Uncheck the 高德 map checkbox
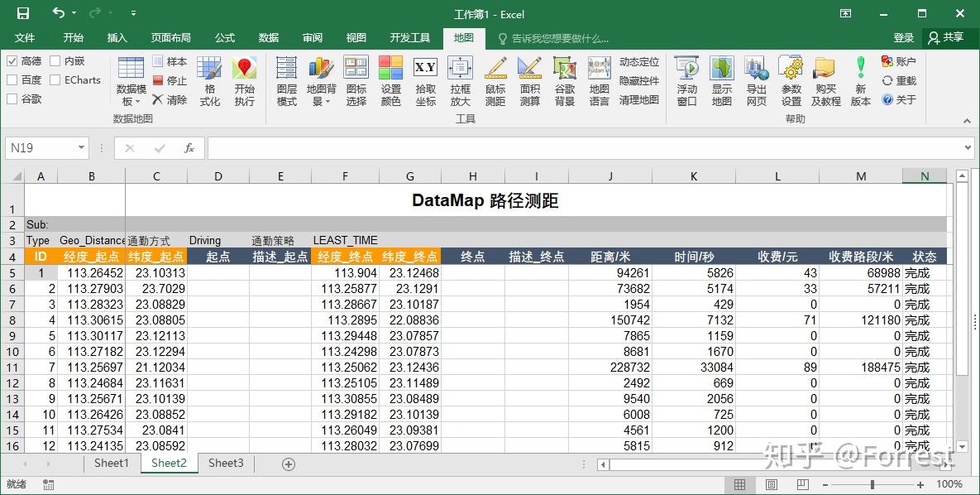Image resolution: width=980 pixels, height=495 pixels. (13, 60)
